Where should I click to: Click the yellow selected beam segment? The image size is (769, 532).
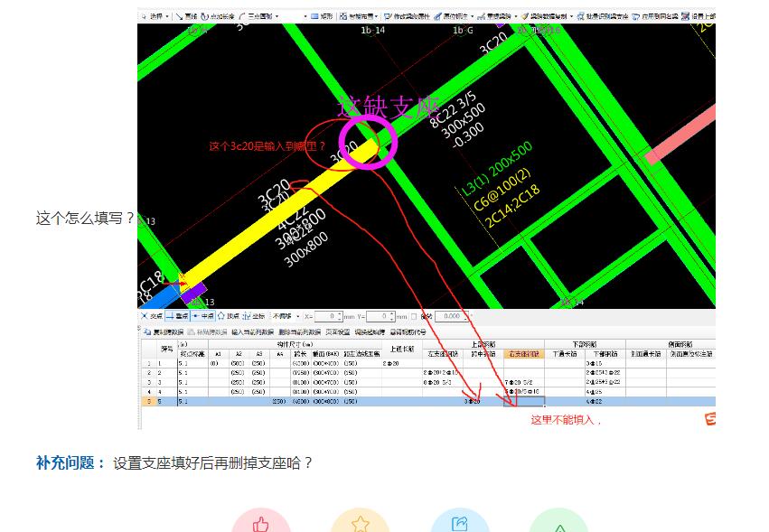(278, 214)
